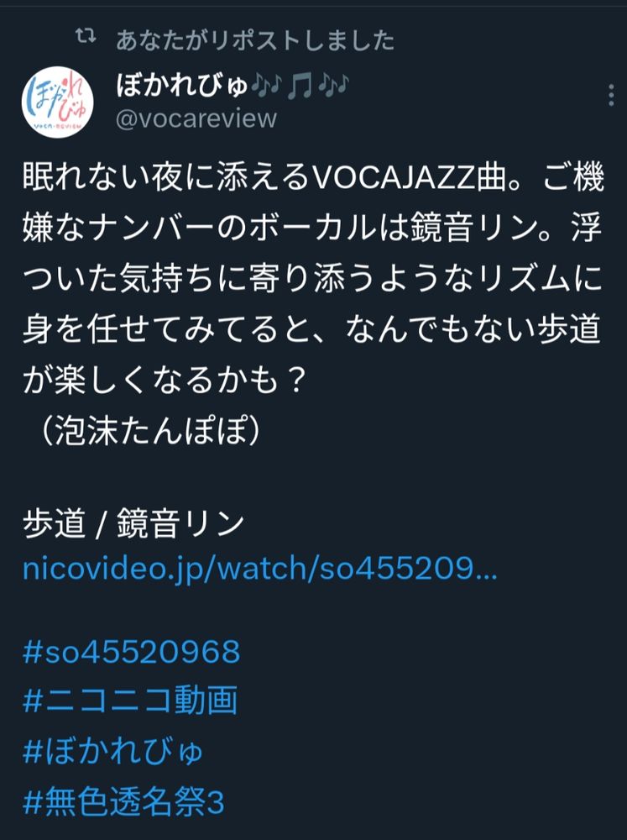627x840 pixels.
Task: Open hashtag #無色透名祭3
Action: (x=123, y=802)
